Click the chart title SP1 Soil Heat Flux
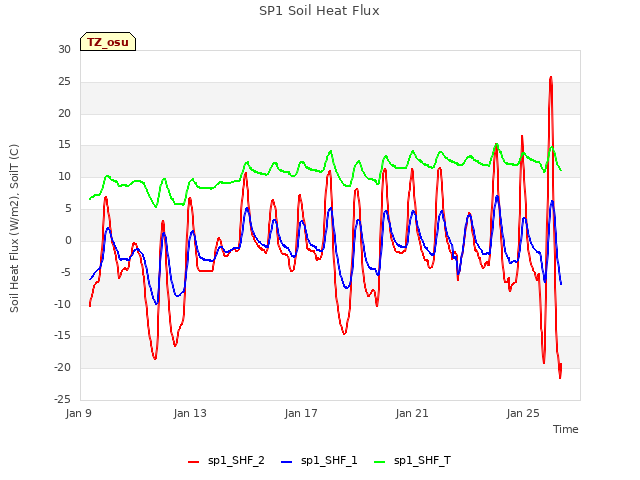The height and width of the screenshot is (480, 640). [x=319, y=11]
